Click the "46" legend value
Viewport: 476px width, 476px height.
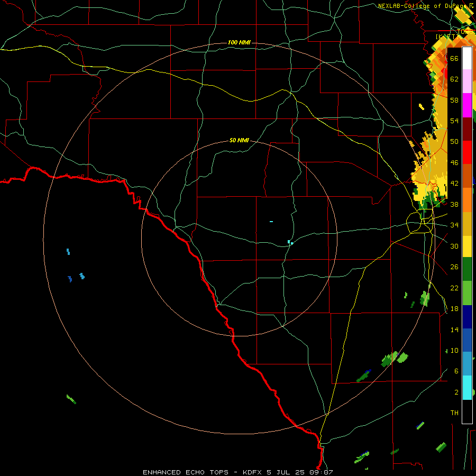coord(454,162)
